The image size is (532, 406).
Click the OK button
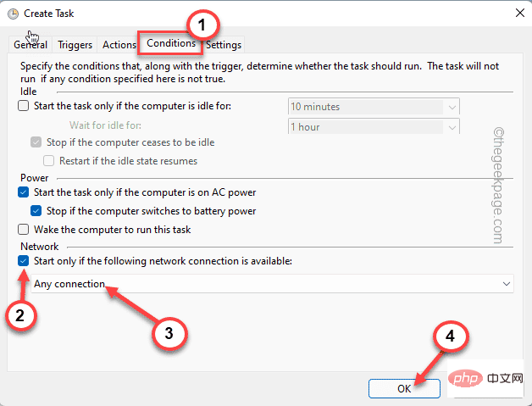click(x=404, y=387)
